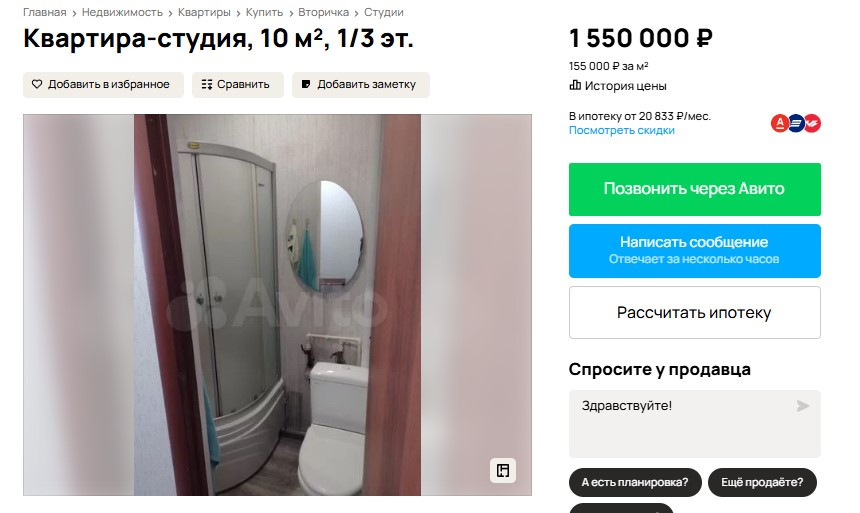Click the send arrow in message box
This screenshot has height=513, width=860.
tap(803, 406)
